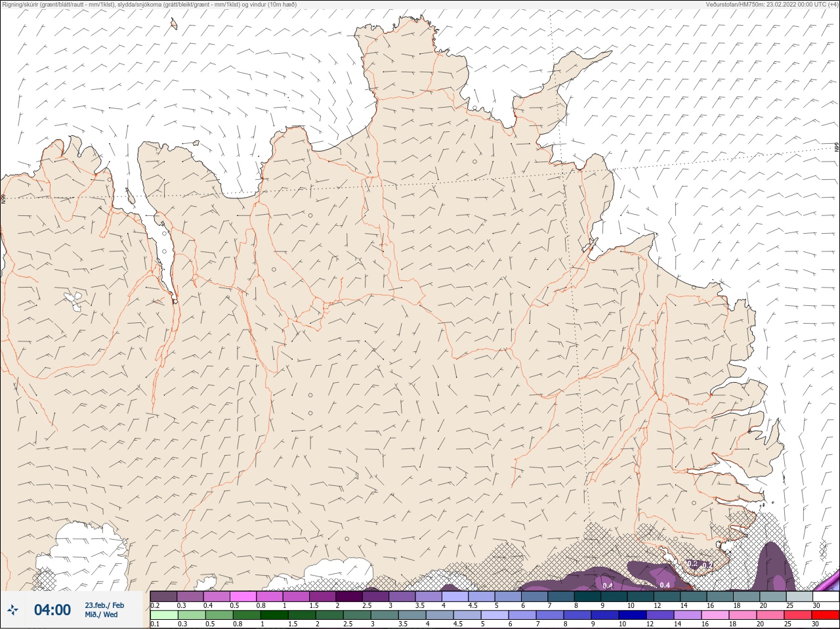Viewport: 840px width, 629px height.
Task: Pick the top-row lavender swatch labeled 4
Action: tap(455, 596)
